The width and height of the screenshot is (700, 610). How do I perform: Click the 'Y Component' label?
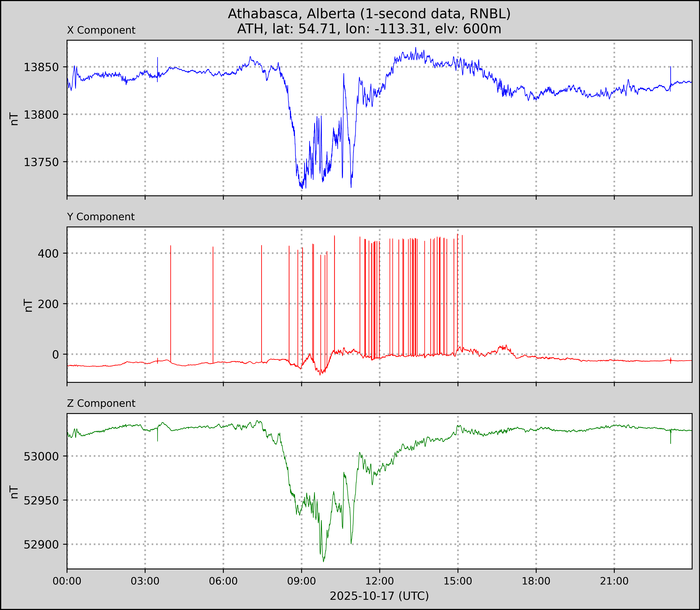tap(101, 217)
